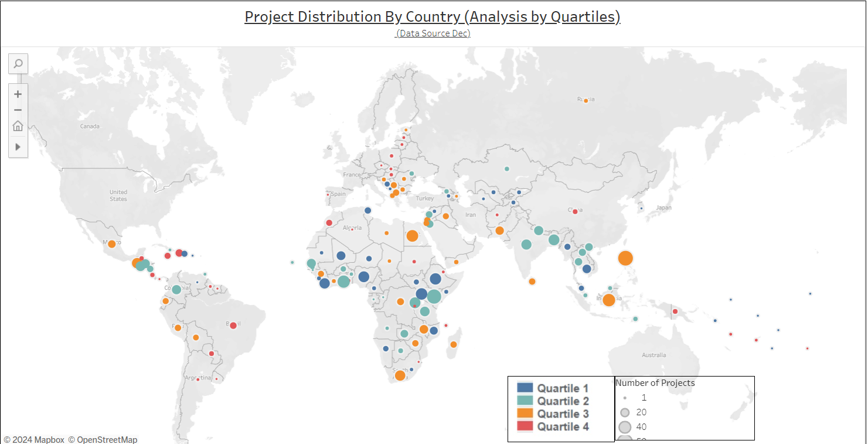The image size is (868, 444).
Task: Select the red Papua New Guinea dot
Action: [x=675, y=311]
